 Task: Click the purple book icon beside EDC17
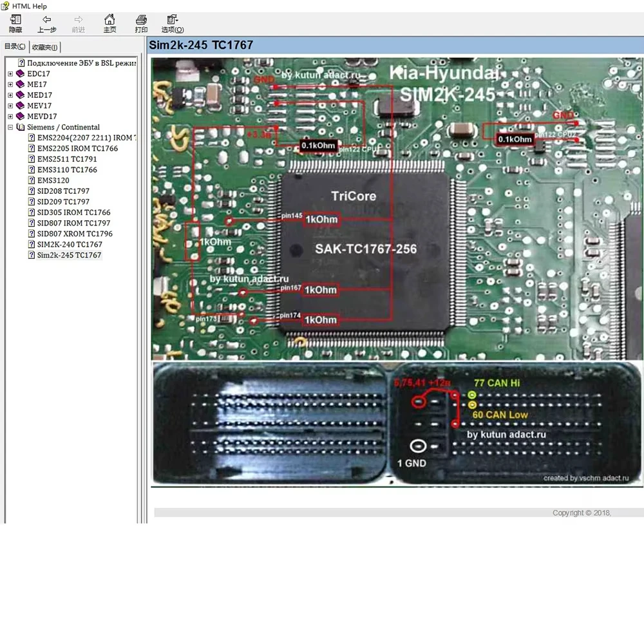pyautogui.click(x=20, y=74)
